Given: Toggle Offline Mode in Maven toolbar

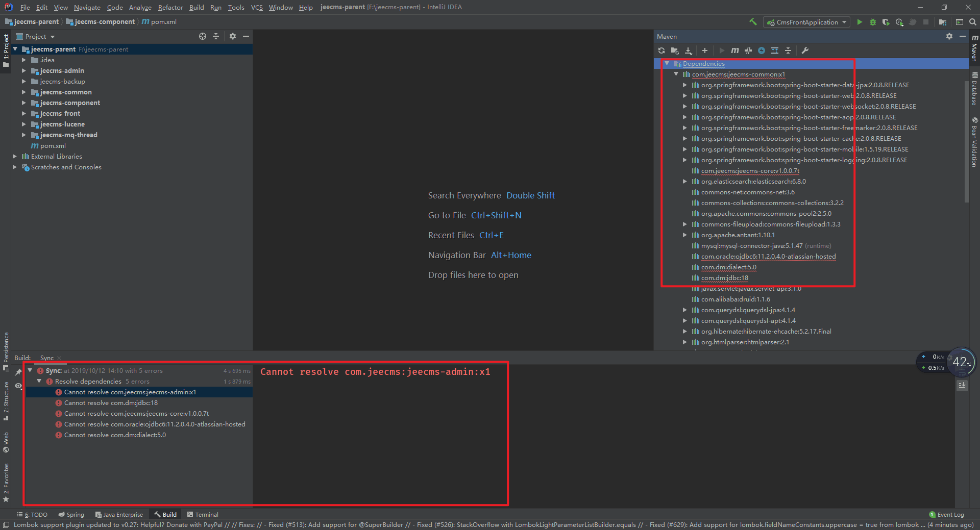Looking at the screenshot, I should 748,51.
